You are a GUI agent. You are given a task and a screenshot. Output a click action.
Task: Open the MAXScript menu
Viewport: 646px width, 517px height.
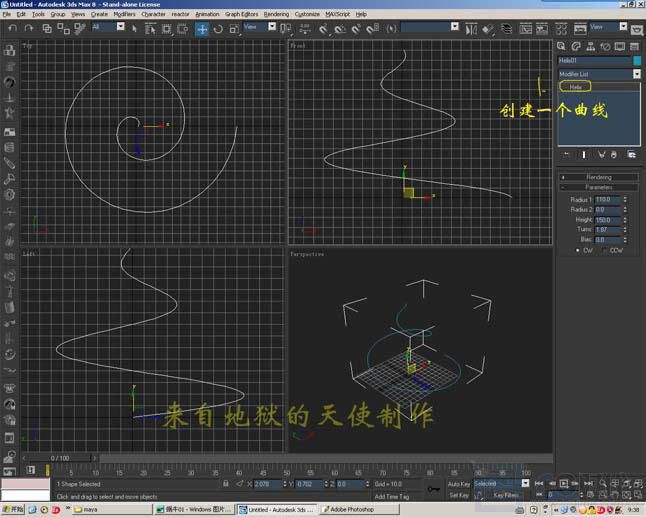(337, 14)
